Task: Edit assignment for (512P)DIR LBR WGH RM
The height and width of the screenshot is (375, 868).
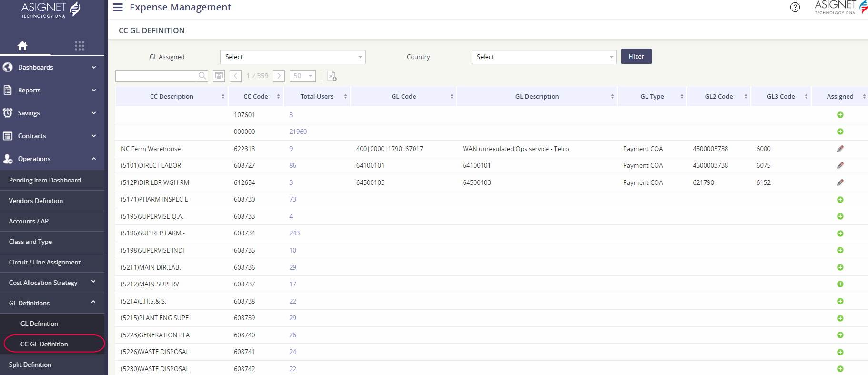Action: [840, 182]
